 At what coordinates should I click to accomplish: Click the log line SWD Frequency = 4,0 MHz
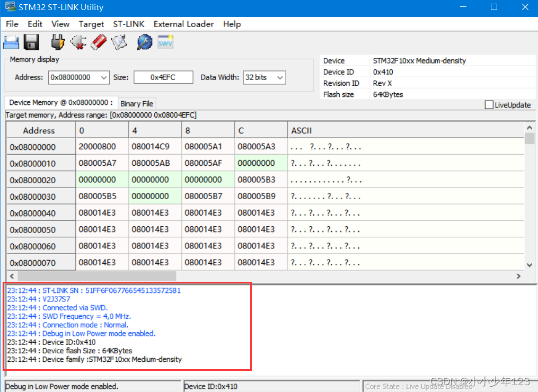(x=69, y=316)
